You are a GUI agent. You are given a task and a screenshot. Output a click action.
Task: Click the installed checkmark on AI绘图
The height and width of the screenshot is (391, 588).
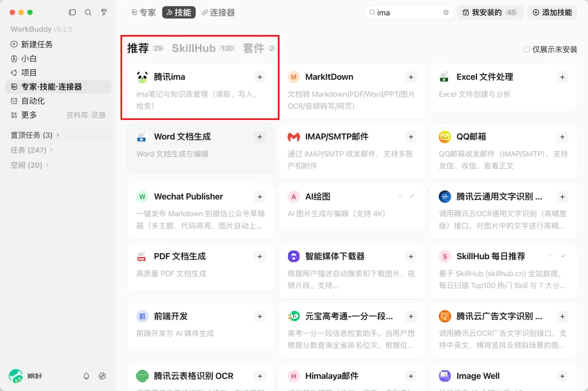point(412,196)
